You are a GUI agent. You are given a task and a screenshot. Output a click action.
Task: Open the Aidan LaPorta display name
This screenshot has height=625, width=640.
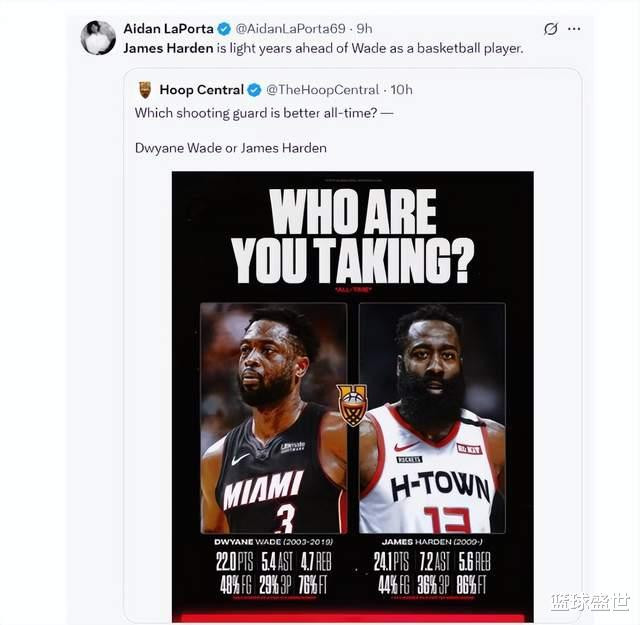coord(168,29)
